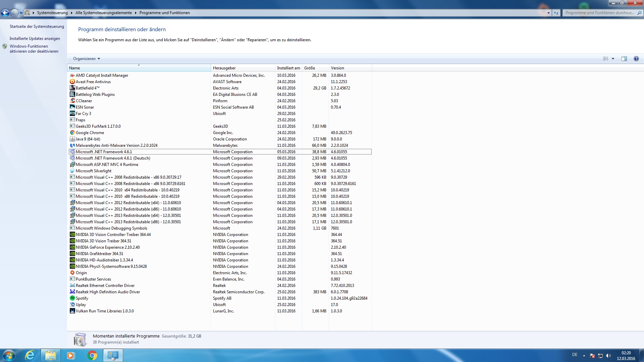Sort list by Installiert am column
This screenshot has width=644, height=362.
pos(288,68)
